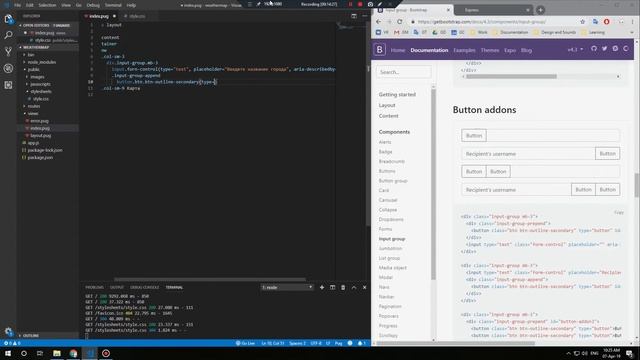The width and height of the screenshot is (640, 360).
Task: Click the Bootstrap logo in the navbar
Action: [380, 50]
